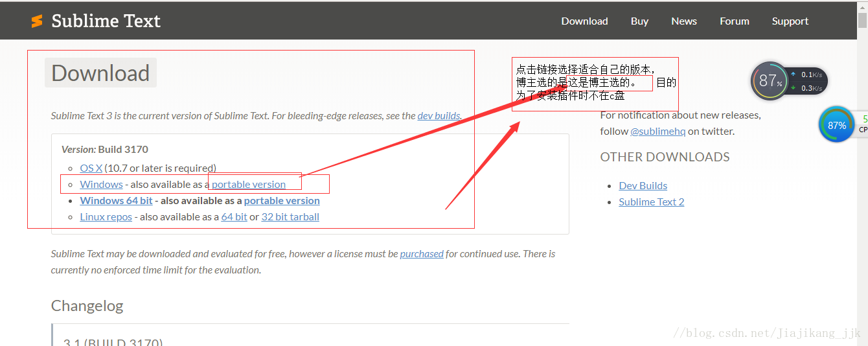The width and height of the screenshot is (868, 346).
Task: Click the Version: Build 3170 text
Action: pyautogui.click(x=105, y=149)
